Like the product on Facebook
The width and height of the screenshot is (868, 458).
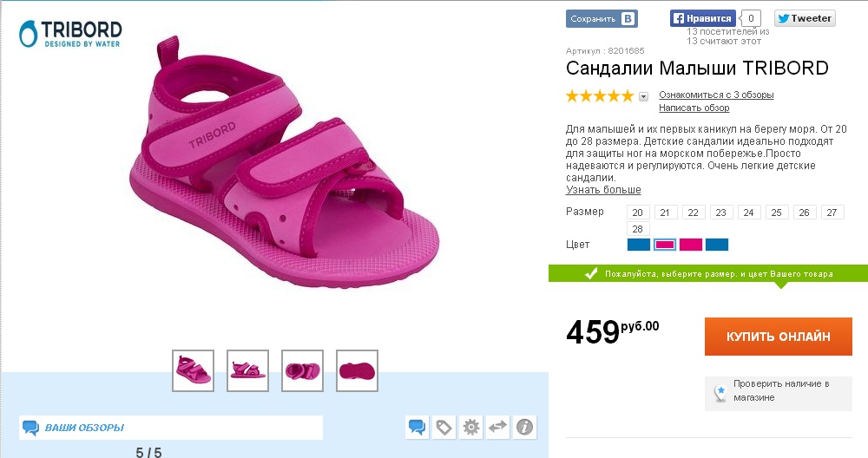[x=703, y=18]
